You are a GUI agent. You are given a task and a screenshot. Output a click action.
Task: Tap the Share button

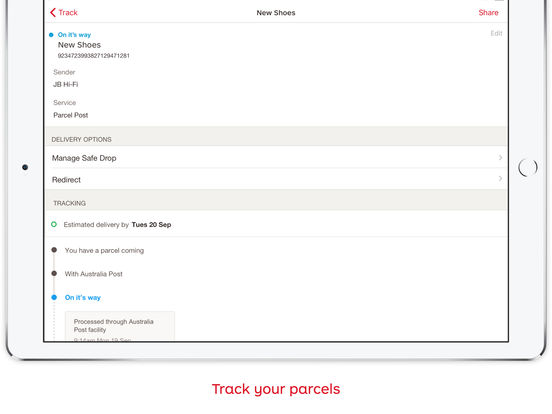488,13
